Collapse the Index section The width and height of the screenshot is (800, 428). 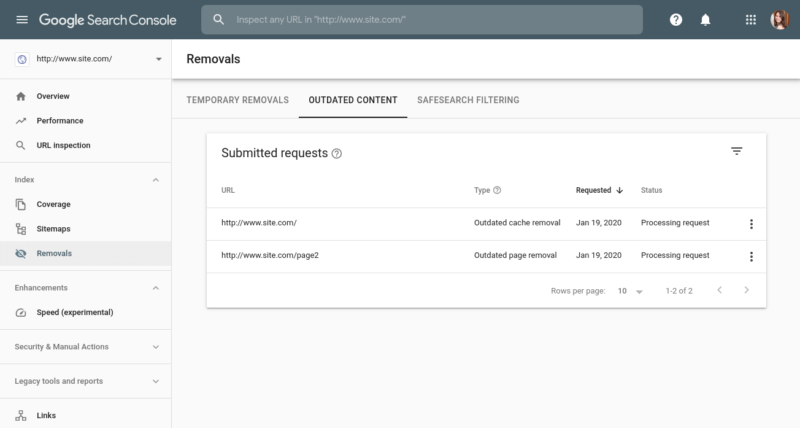156,180
